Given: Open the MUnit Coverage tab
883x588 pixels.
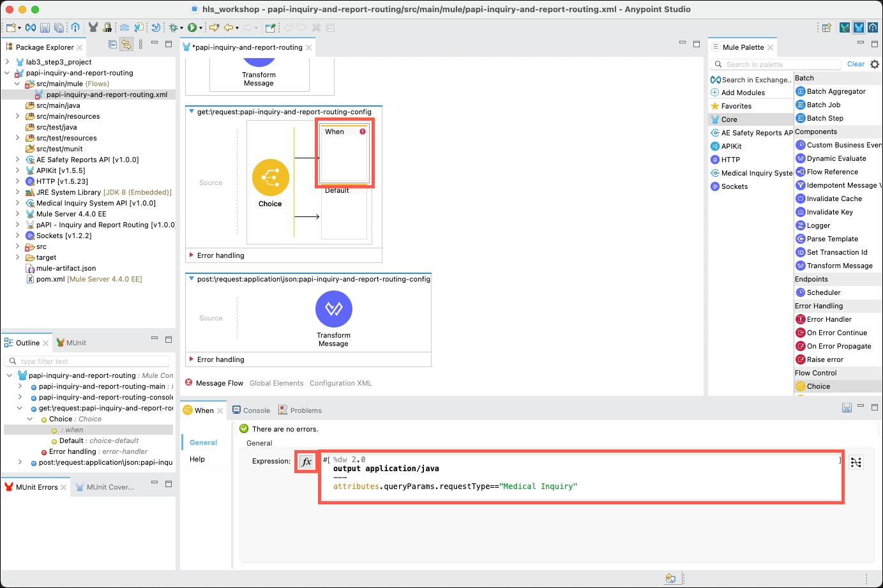Looking at the screenshot, I should coord(105,487).
